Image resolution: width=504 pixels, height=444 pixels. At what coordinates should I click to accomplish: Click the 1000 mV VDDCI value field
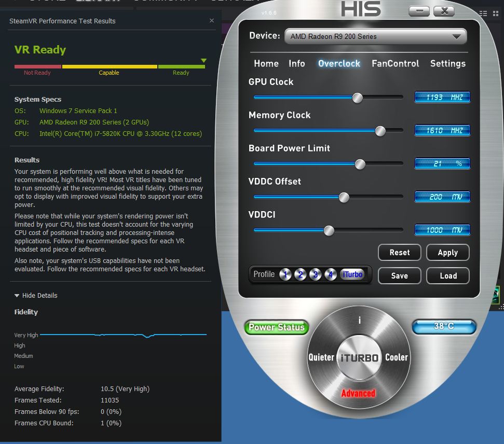[x=442, y=230]
